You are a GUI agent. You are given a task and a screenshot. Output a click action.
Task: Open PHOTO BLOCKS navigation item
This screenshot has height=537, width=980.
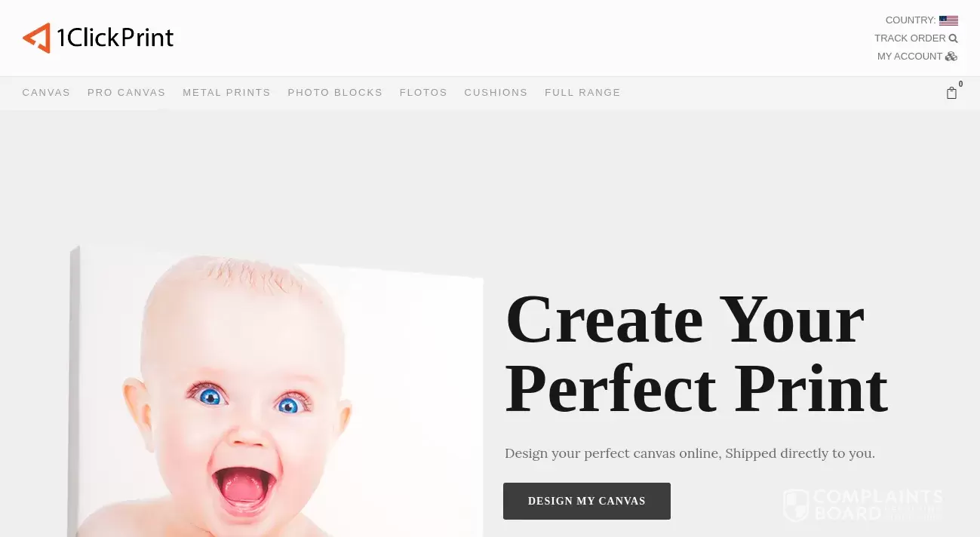pyautogui.click(x=335, y=93)
